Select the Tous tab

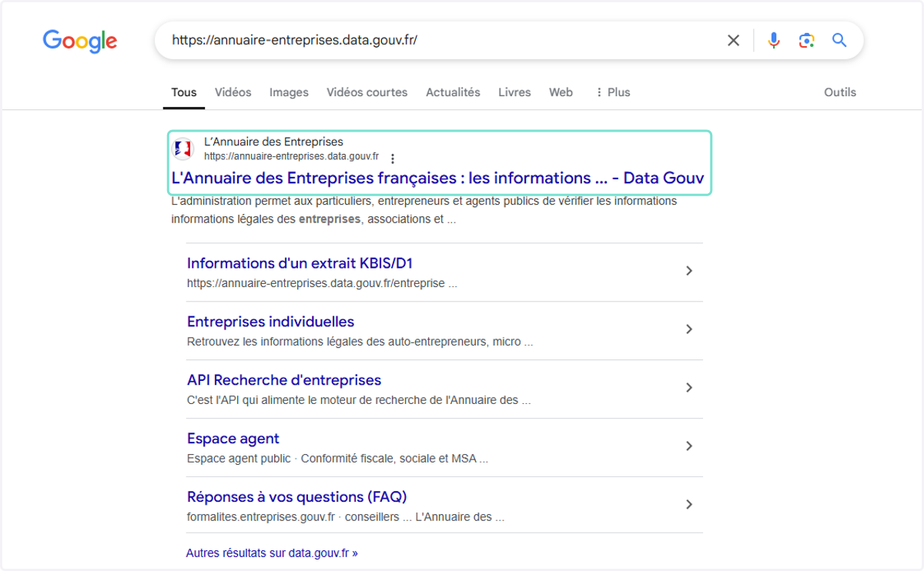pyautogui.click(x=184, y=92)
